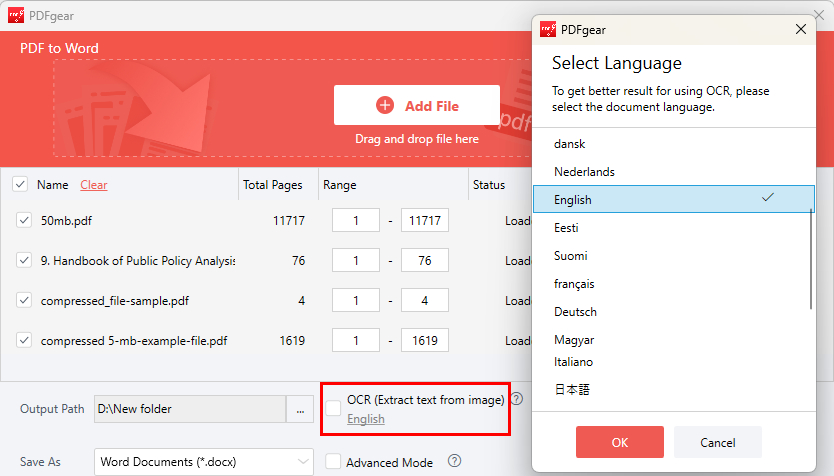Open the English OCR language link
This screenshot has height=476, width=834.
click(366, 419)
